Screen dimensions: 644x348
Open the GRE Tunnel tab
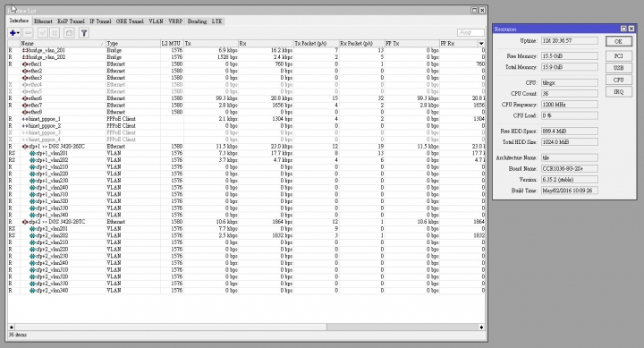(x=130, y=21)
